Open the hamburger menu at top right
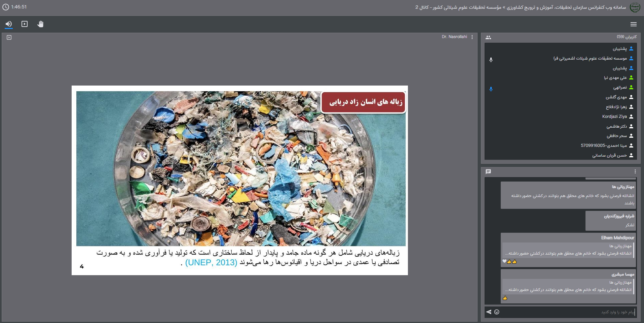Image resolution: width=644 pixels, height=323 pixels. (633, 24)
